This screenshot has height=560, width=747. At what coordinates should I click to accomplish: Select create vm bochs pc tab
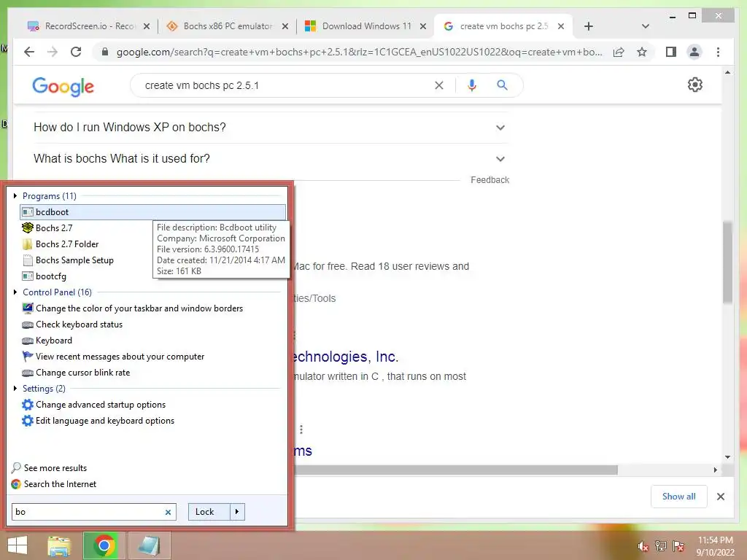click(504, 26)
